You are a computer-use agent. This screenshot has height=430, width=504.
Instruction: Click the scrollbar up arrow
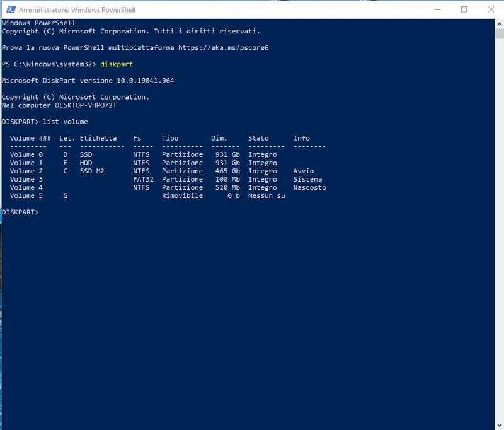tap(499, 24)
